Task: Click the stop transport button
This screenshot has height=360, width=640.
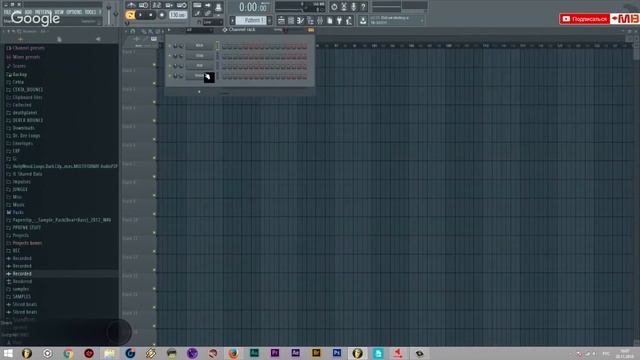Action: 151,15
